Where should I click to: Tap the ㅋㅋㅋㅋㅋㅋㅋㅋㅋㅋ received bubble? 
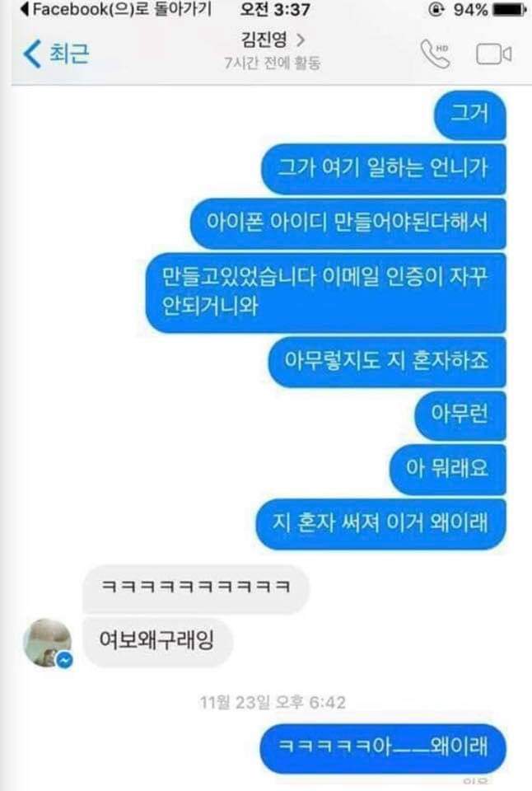(x=196, y=588)
